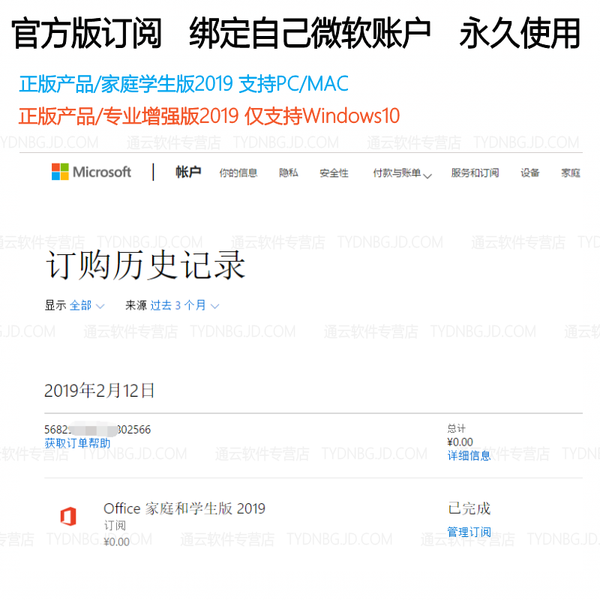Click the Office product icon
The width and height of the screenshot is (600, 600).
point(68,516)
